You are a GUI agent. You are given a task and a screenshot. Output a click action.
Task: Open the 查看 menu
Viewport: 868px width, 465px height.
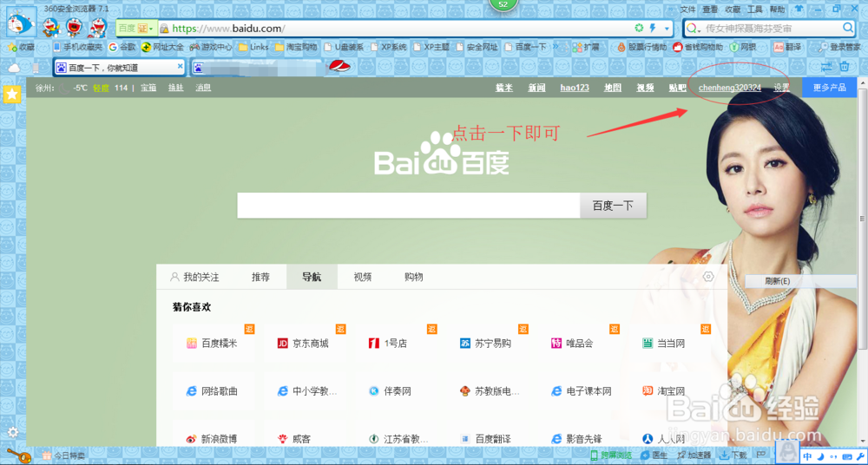710,10
